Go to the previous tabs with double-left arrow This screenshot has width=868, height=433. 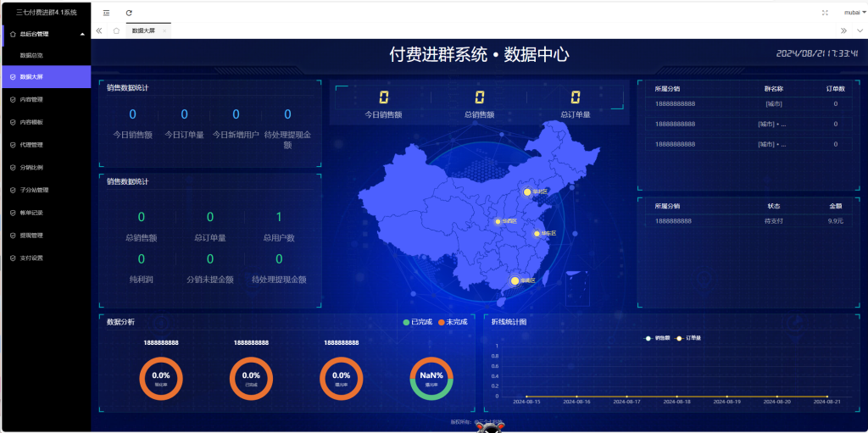[x=99, y=31]
